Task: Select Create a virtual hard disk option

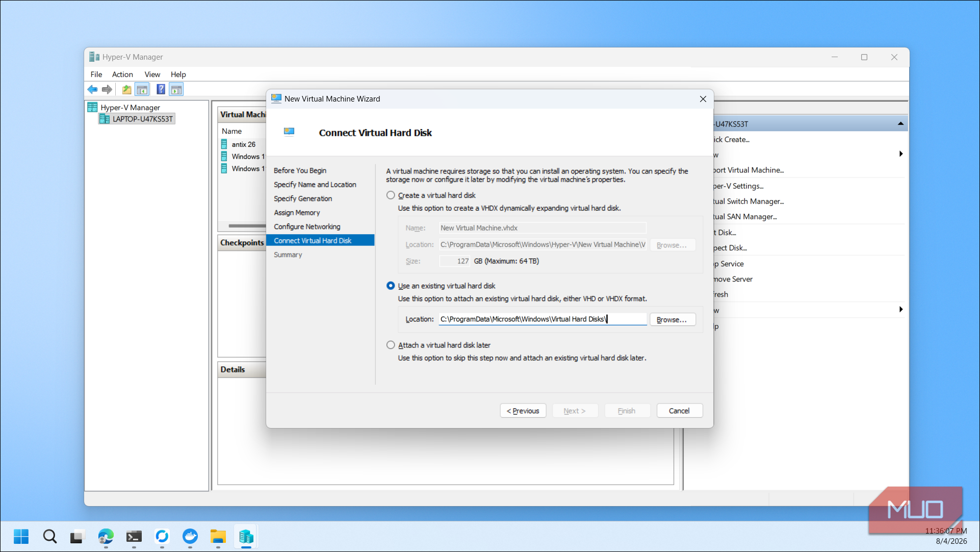Action: [x=391, y=195]
